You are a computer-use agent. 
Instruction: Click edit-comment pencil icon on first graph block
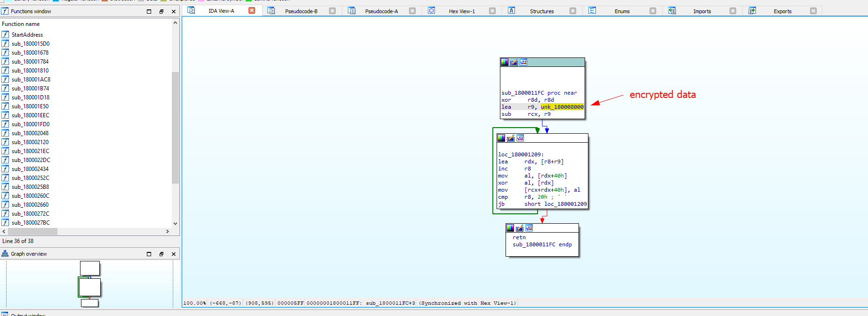(514, 62)
